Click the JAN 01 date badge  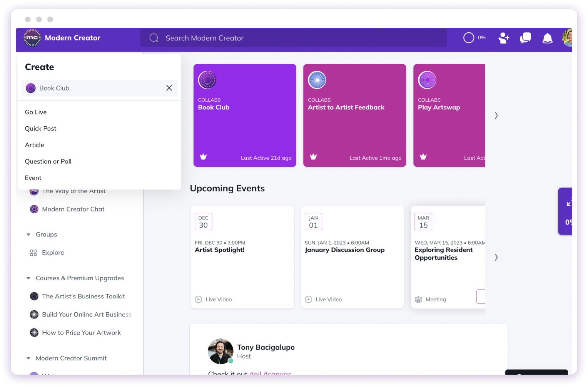coord(313,222)
